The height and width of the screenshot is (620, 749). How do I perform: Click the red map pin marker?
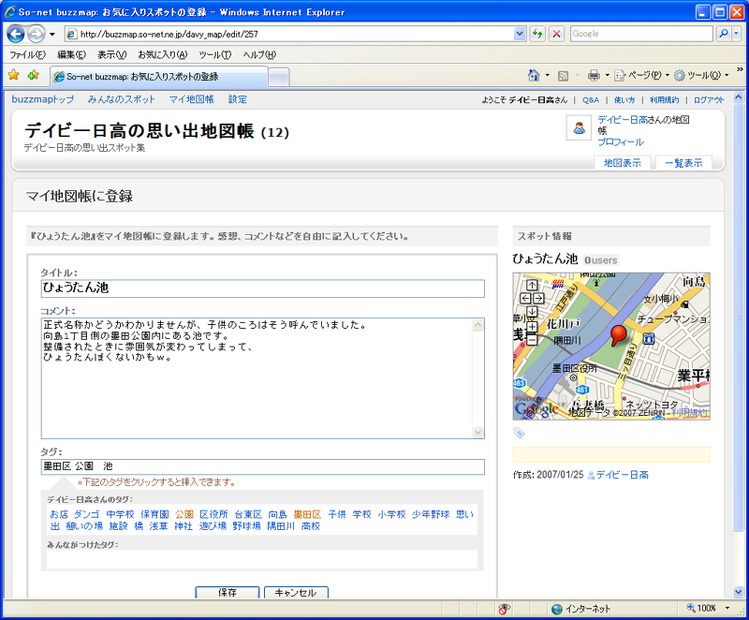[x=619, y=335]
